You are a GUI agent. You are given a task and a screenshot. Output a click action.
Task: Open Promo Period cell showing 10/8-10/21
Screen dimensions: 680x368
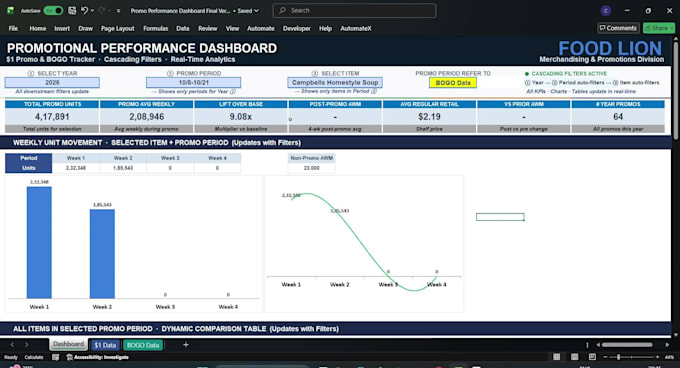click(193, 82)
